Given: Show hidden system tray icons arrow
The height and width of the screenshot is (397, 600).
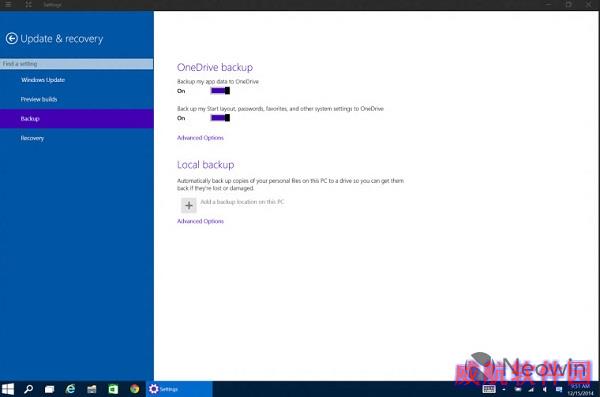Looking at the screenshot, I should click(x=504, y=389).
